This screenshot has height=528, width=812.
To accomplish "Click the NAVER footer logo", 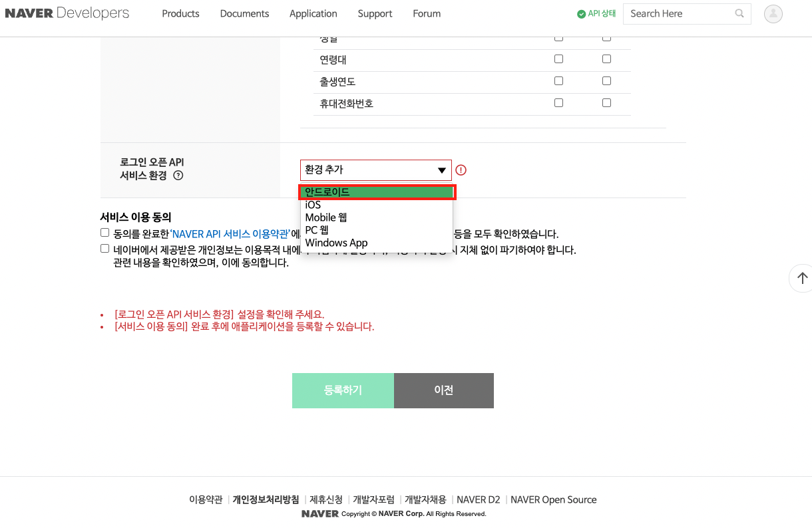I will pyautogui.click(x=319, y=513).
